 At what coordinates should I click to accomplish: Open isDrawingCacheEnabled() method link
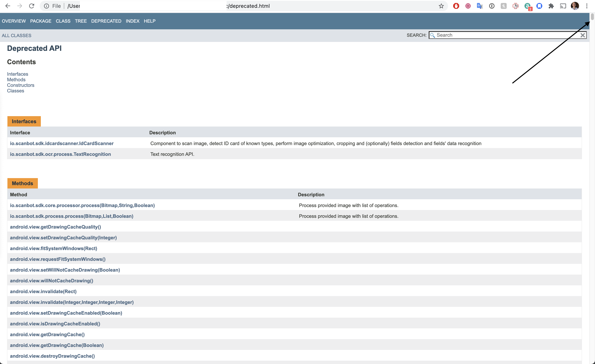pos(55,324)
